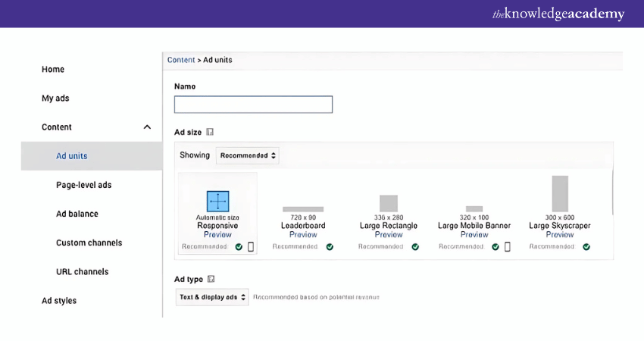This screenshot has height=341, width=644.
Task: Click the help icon beside Ad type
Action: pyautogui.click(x=211, y=279)
